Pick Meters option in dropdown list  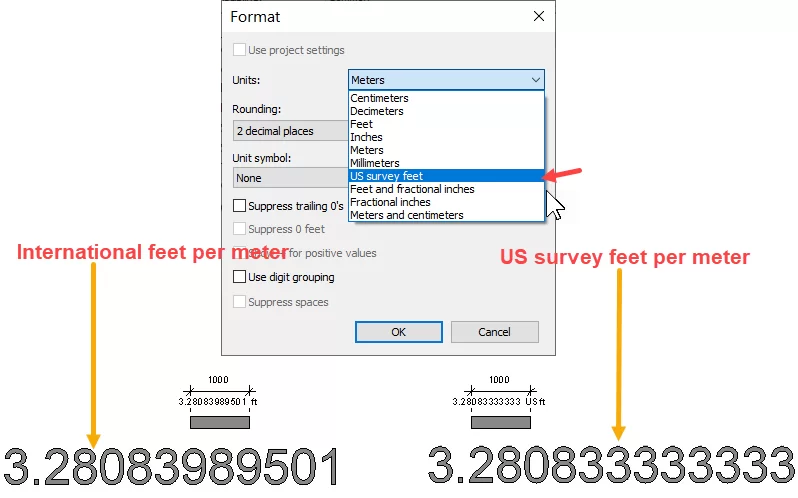click(x=367, y=151)
